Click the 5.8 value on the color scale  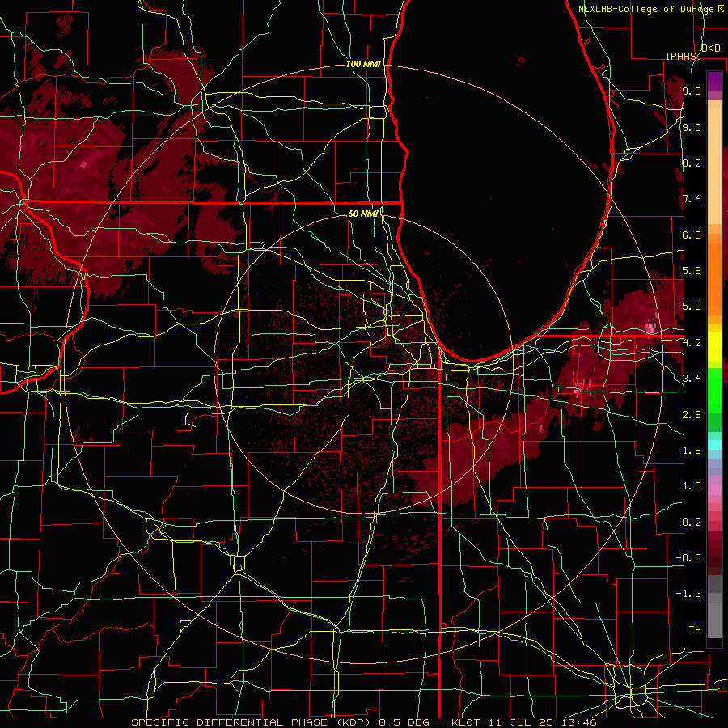coord(692,271)
